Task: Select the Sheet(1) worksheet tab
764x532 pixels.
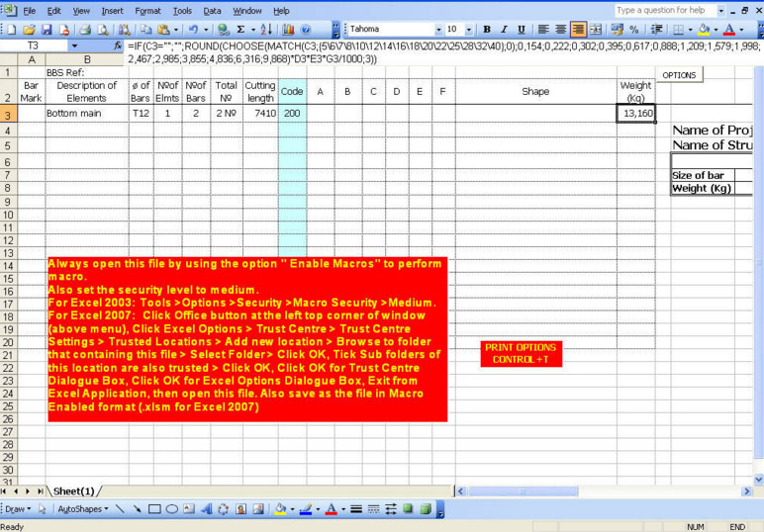Action: click(x=74, y=491)
